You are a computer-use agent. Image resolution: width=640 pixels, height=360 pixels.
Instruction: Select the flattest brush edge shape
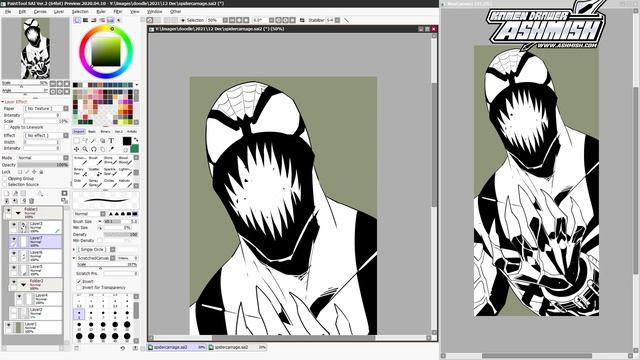pos(135,214)
